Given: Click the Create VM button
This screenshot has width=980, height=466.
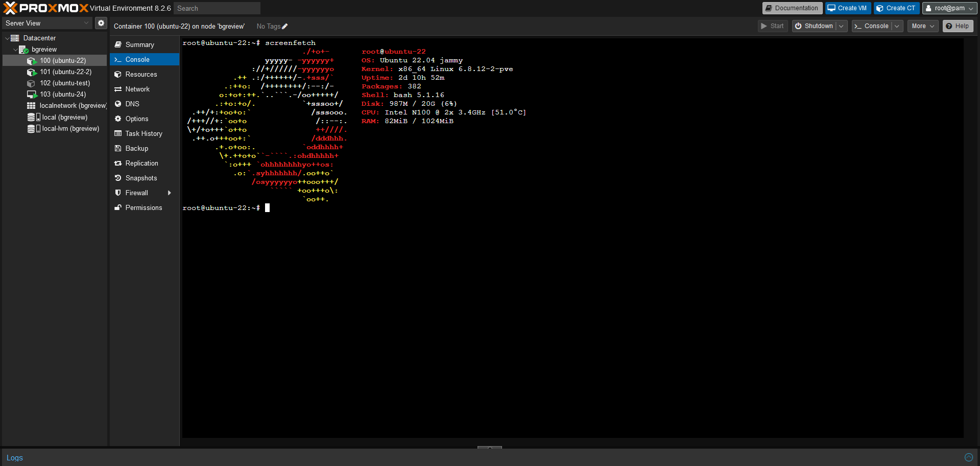Looking at the screenshot, I should (x=848, y=8).
